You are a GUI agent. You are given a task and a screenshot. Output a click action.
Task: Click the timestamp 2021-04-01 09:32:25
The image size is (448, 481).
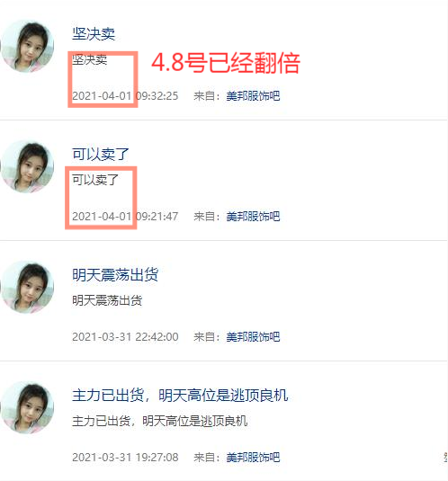125,96
